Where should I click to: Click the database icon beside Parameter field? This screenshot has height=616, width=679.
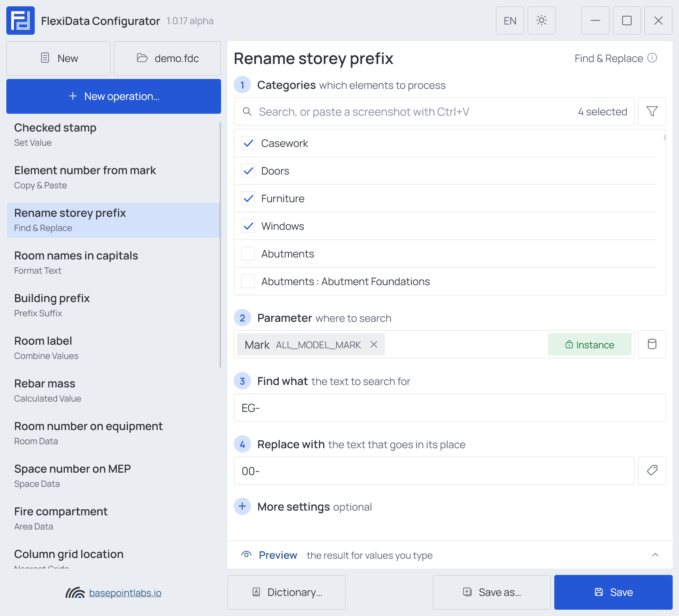(652, 344)
